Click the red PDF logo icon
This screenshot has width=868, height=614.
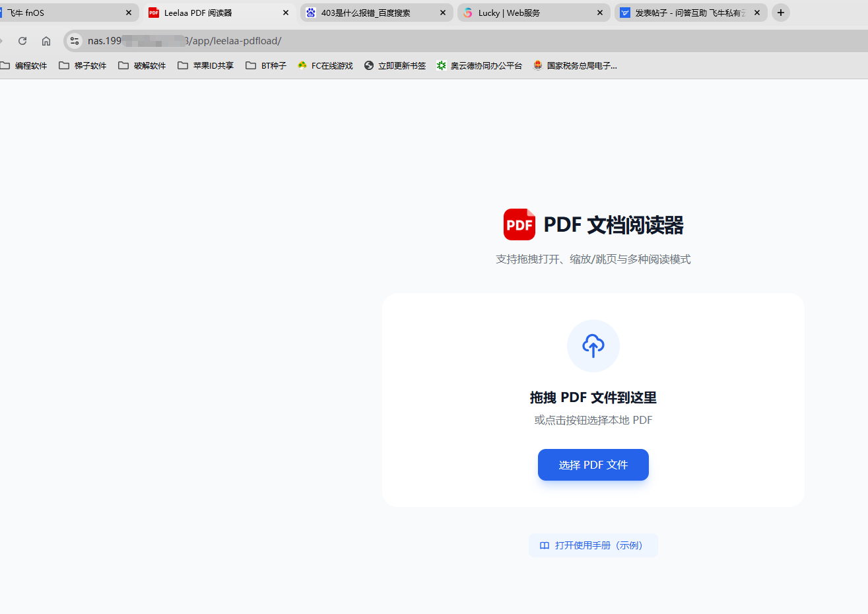519,224
